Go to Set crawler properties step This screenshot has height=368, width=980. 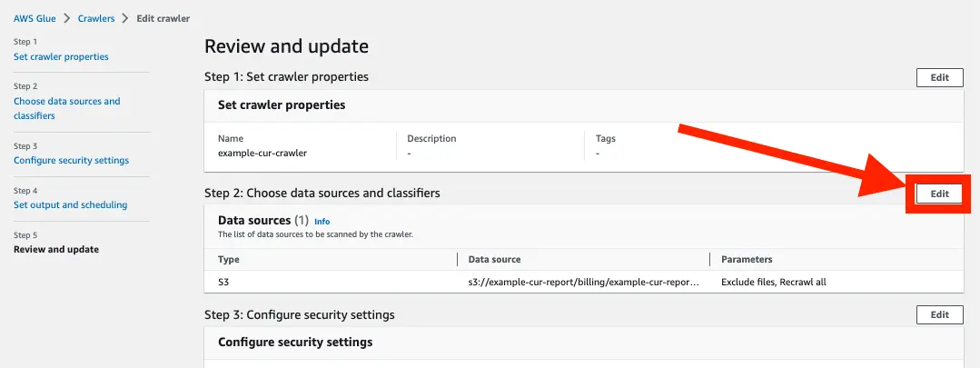coord(61,56)
